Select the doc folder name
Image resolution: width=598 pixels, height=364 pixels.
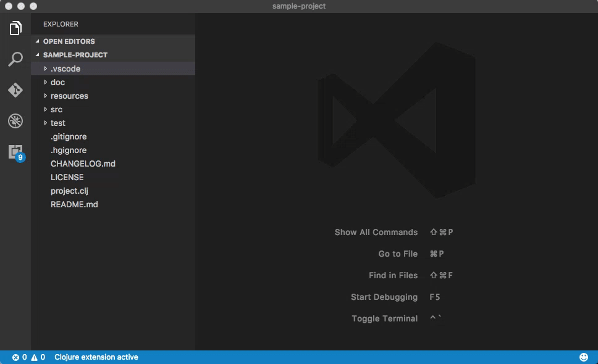(x=57, y=82)
